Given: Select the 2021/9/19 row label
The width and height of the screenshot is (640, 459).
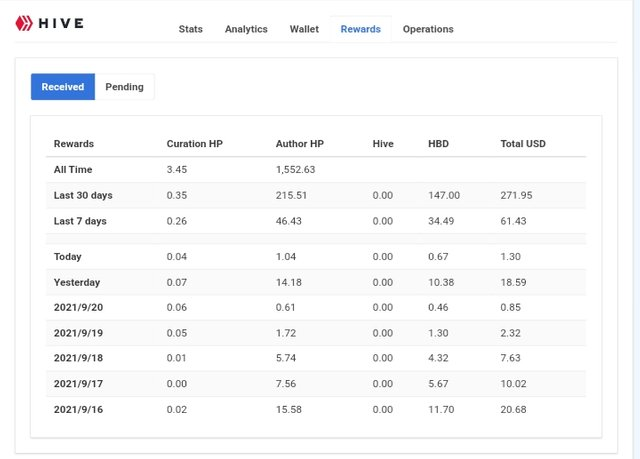Looking at the screenshot, I should pyautogui.click(x=78, y=333).
